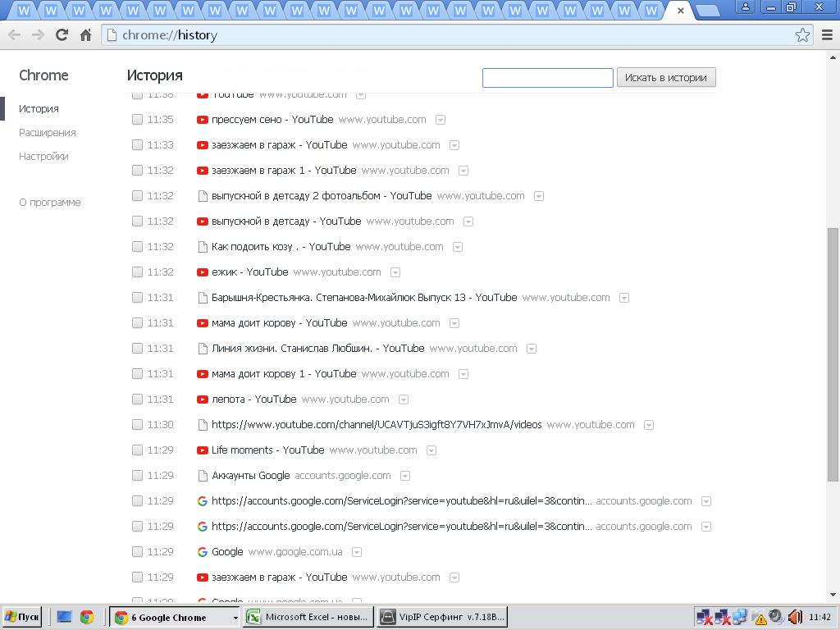Click the YouTube icon next to 'прессуем сено'
This screenshot has width=840, height=630.
coord(202,120)
